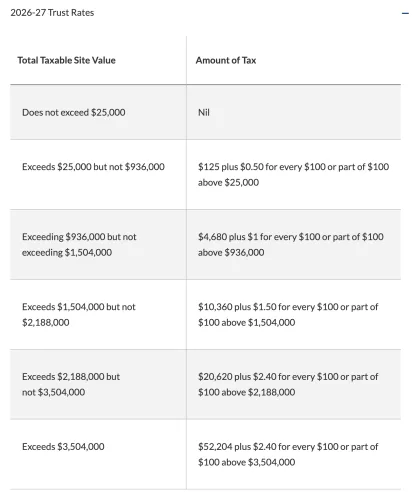
Task: Select 'Exceeds $1,504,000 but not $2,188,000' cell
Action: (x=98, y=315)
